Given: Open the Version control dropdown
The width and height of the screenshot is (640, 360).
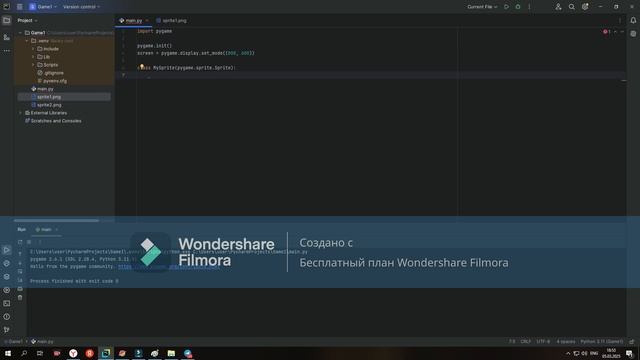Looking at the screenshot, I should point(81,7).
